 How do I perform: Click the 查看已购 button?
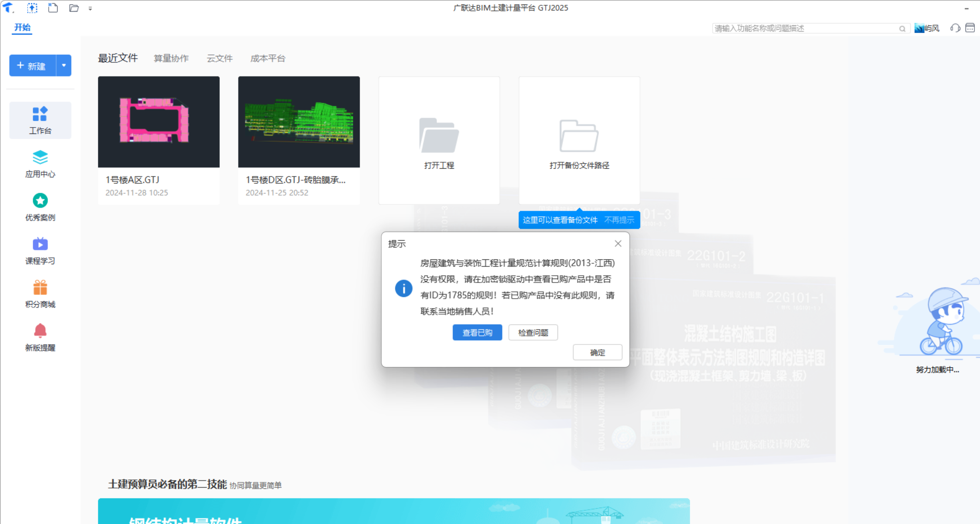477,333
